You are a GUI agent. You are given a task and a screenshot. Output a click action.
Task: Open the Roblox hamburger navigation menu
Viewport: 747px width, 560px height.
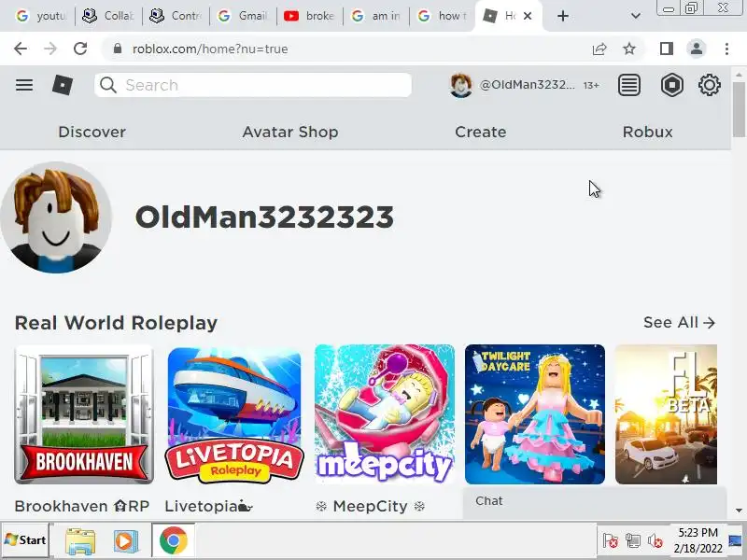coord(24,85)
